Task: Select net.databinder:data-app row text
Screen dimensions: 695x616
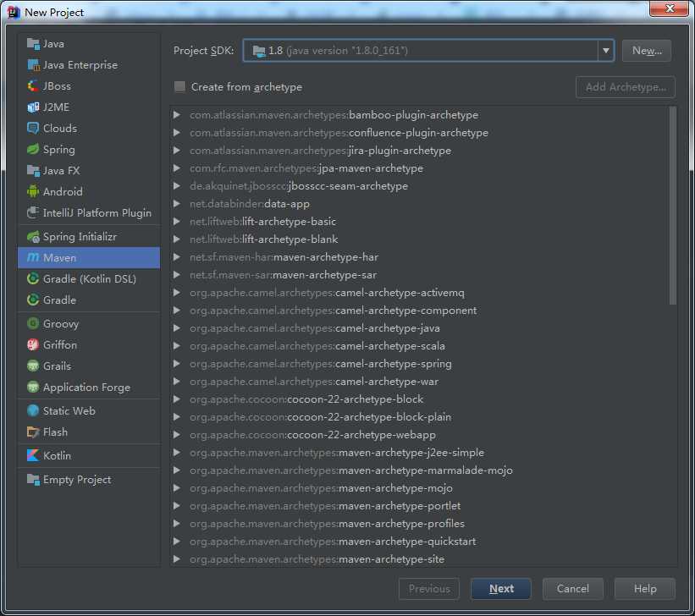Action: [x=250, y=204]
